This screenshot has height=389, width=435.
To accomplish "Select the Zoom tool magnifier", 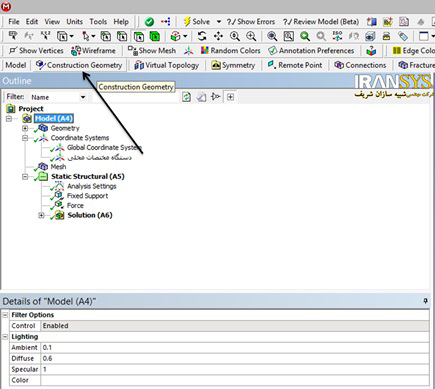I will tap(235, 36).
